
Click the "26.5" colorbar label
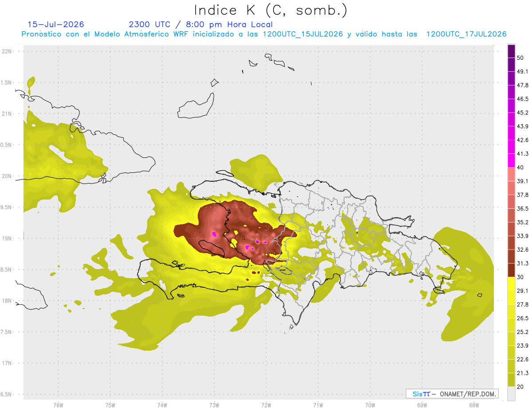[523, 318]
